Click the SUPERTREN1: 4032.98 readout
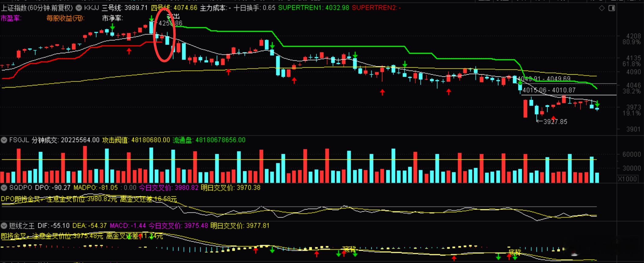The height and width of the screenshot is (263, 644). tap(314, 8)
